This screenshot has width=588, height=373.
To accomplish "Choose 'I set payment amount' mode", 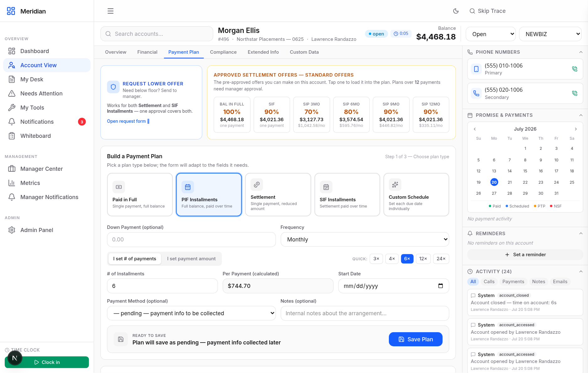I will coord(191,259).
